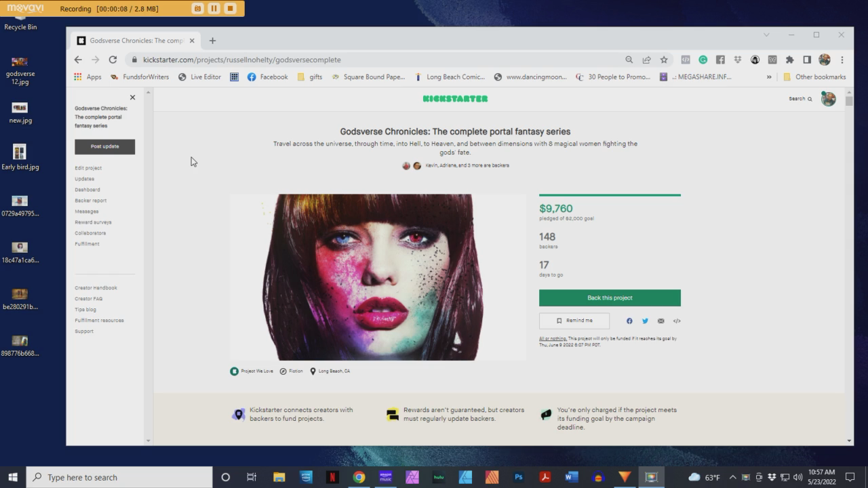
Task: Close the creator sidebar panel
Action: pyautogui.click(x=132, y=98)
